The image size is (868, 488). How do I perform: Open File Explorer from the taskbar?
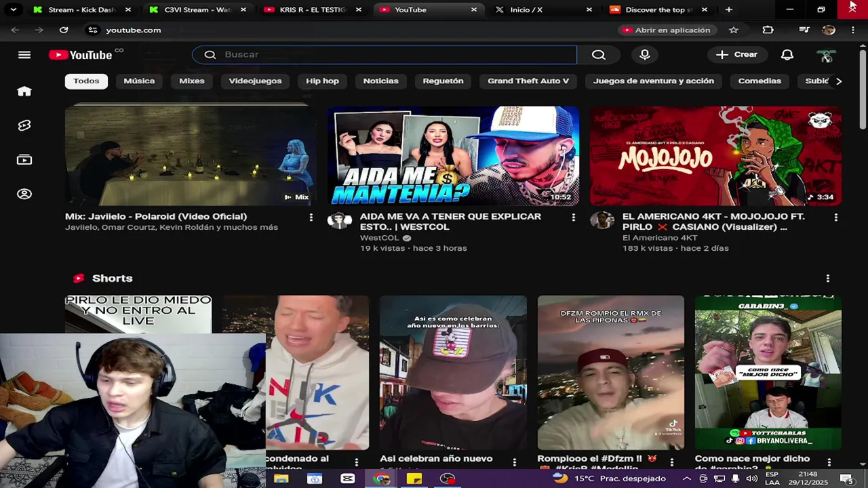click(x=281, y=479)
